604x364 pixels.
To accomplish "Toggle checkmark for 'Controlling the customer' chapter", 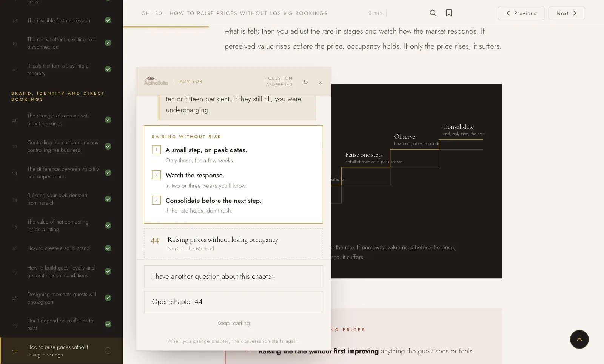I will click(x=108, y=146).
